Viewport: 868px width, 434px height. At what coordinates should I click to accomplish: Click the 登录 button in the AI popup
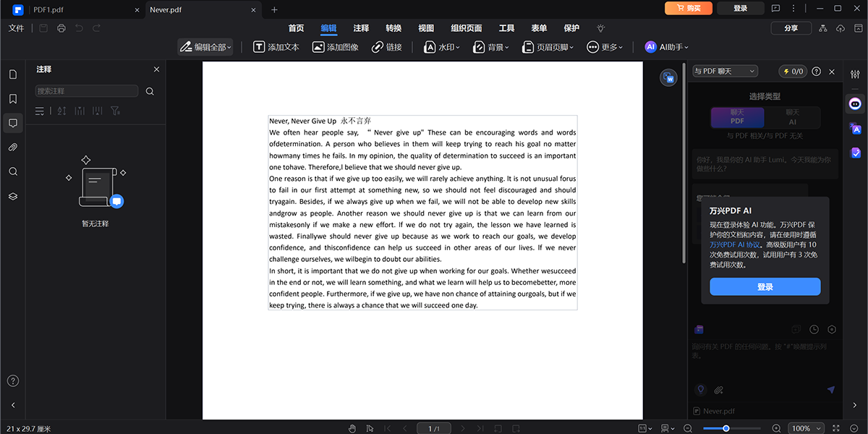click(x=765, y=286)
